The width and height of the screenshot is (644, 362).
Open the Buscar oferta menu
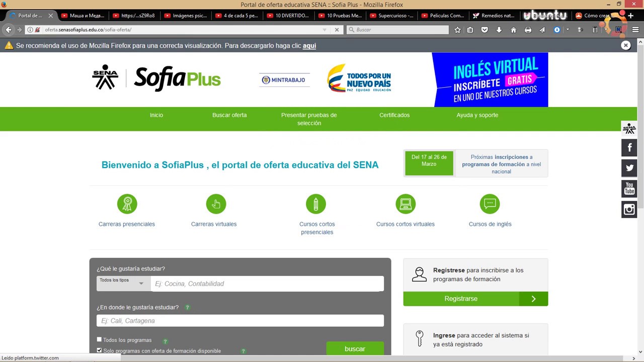229,115
